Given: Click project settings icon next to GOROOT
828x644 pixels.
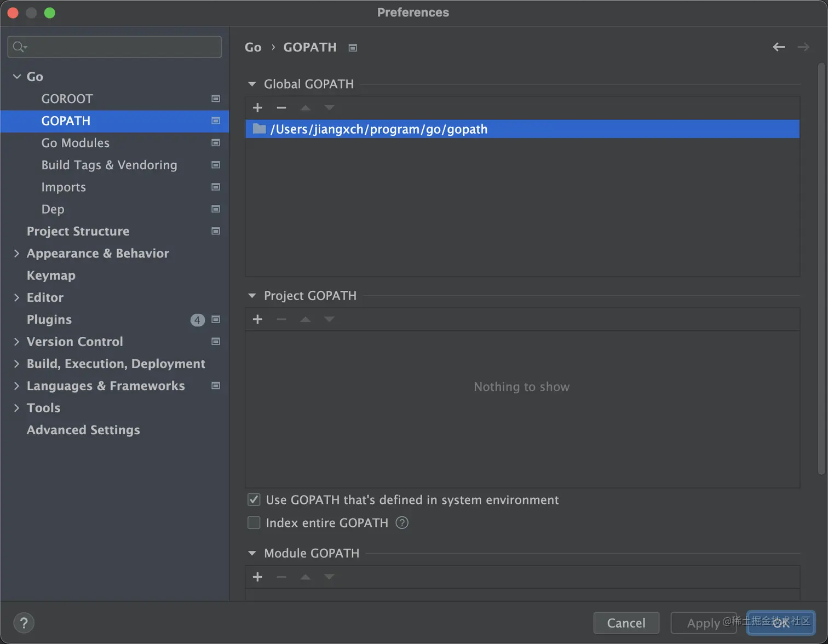Looking at the screenshot, I should pyautogui.click(x=216, y=99).
